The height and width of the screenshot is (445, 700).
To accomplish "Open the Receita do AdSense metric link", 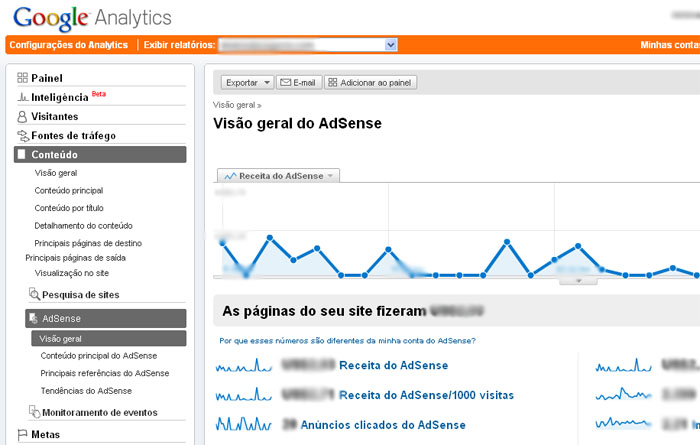I will (x=394, y=365).
